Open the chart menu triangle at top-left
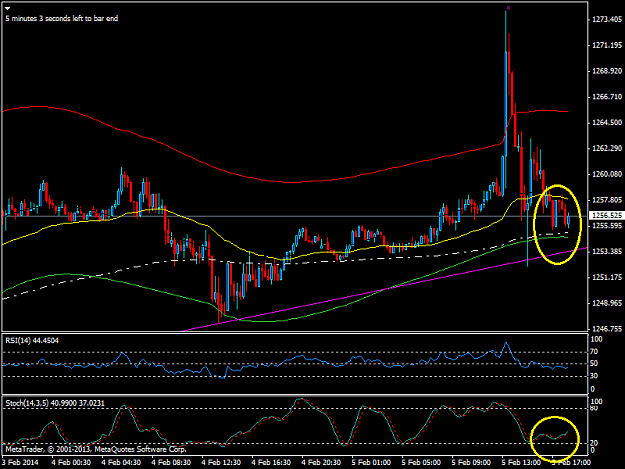 8,8
